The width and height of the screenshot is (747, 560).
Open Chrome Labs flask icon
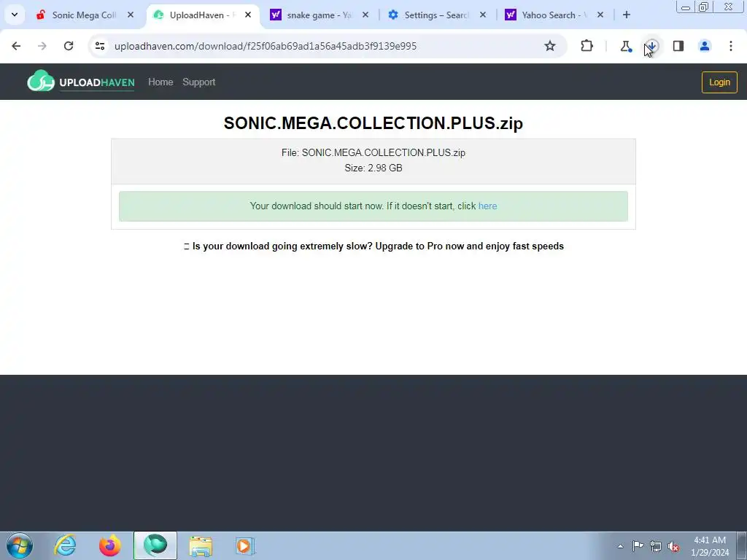[x=625, y=46]
